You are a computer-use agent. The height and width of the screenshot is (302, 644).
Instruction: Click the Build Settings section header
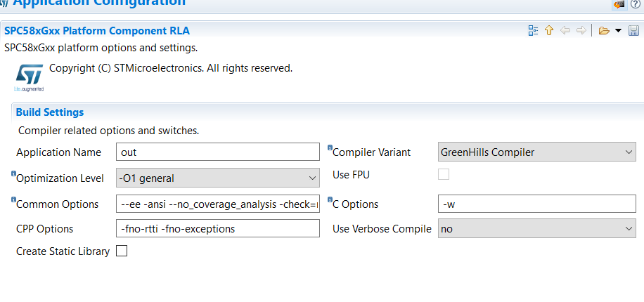tap(50, 112)
